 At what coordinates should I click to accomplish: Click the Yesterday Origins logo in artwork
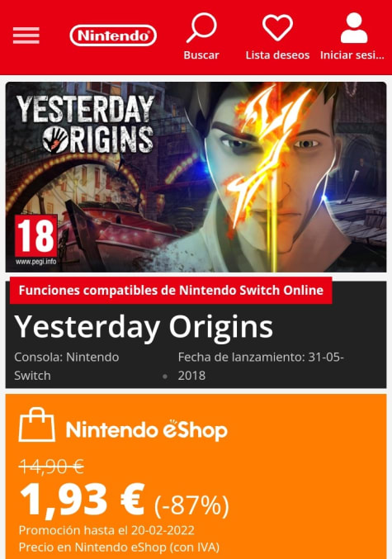coord(85,124)
